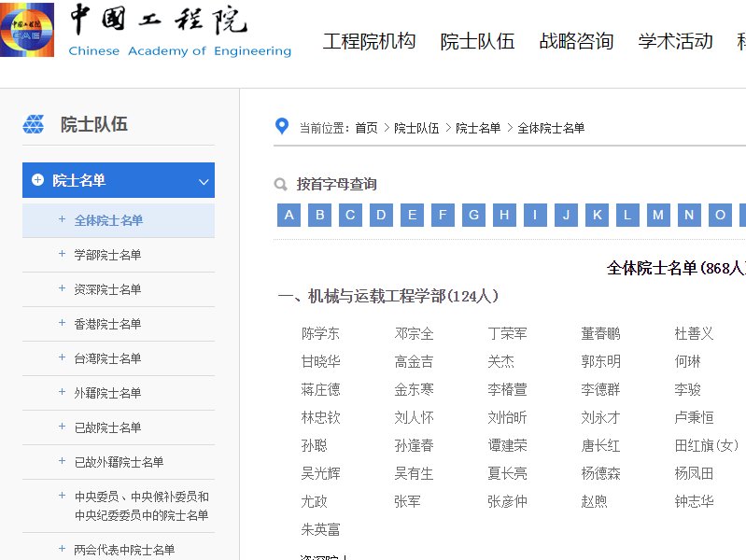Viewport: 746px width, 560px height.
Task: Filter names by letter E
Action: tap(412, 215)
